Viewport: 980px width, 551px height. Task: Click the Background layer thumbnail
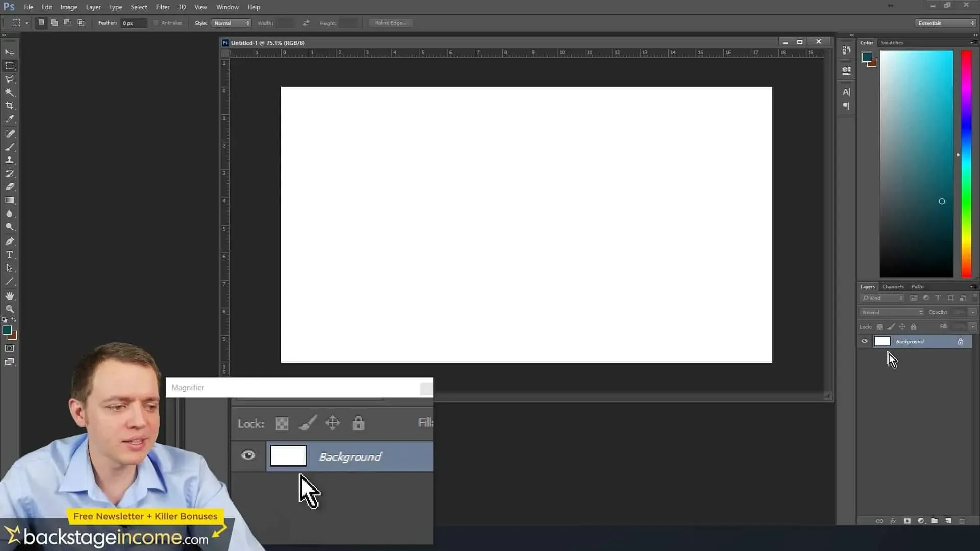click(882, 341)
